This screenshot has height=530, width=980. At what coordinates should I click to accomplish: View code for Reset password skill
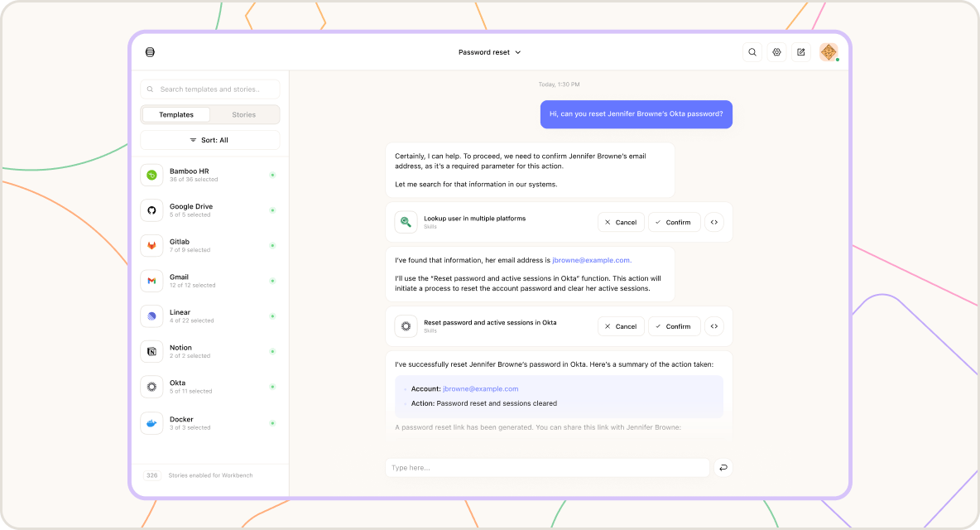pos(714,326)
